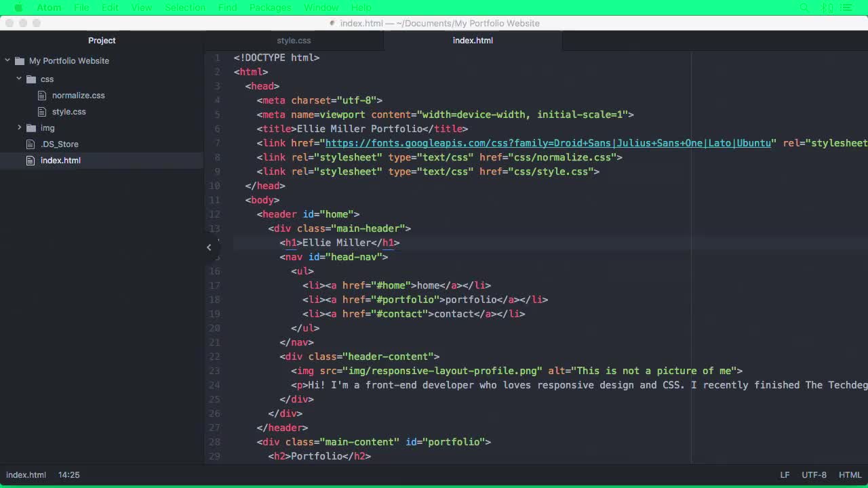Click the HTML grammar selector in status bar
This screenshot has height=488, width=868.
[850, 474]
